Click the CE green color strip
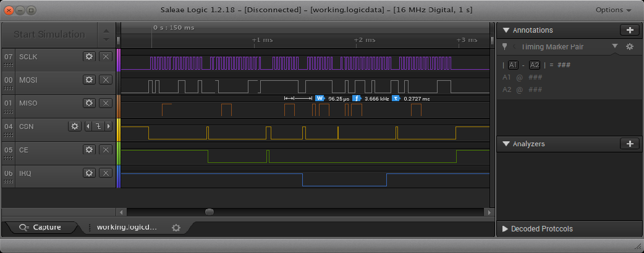 pyautogui.click(x=119, y=154)
